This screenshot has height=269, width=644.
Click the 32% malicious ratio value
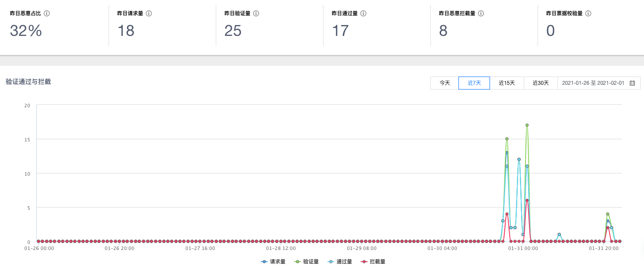(x=26, y=31)
